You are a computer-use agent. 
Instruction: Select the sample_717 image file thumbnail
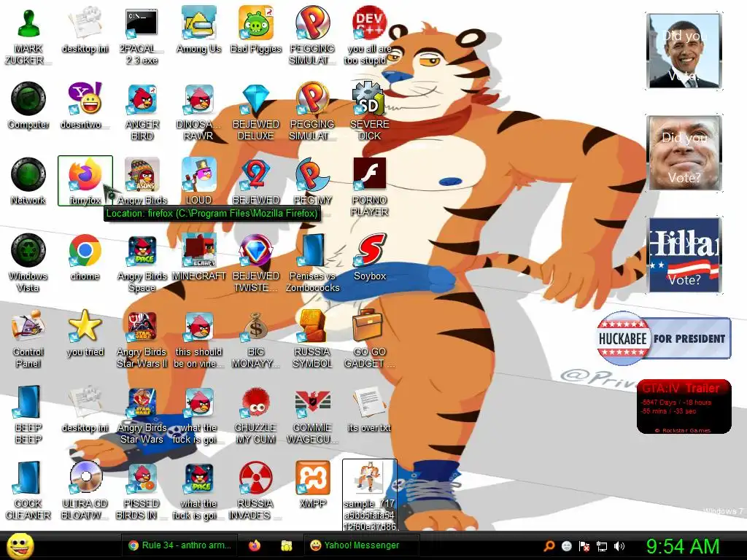tap(369, 478)
